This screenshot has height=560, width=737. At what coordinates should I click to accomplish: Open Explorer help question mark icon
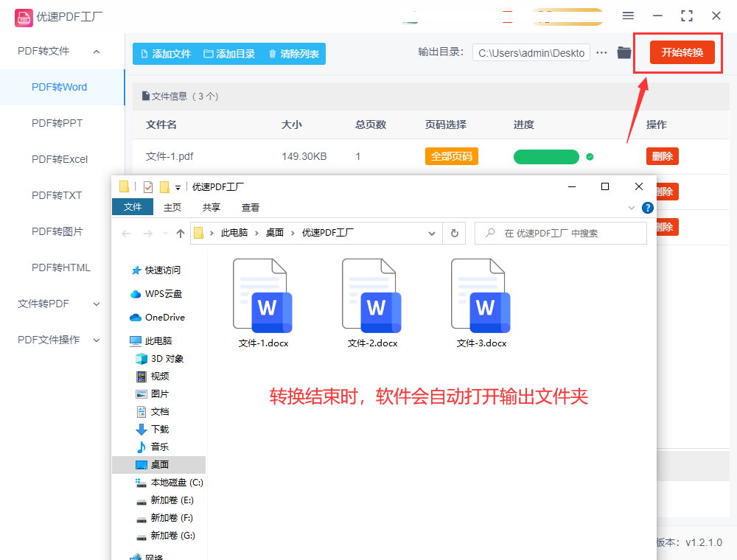(648, 208)
